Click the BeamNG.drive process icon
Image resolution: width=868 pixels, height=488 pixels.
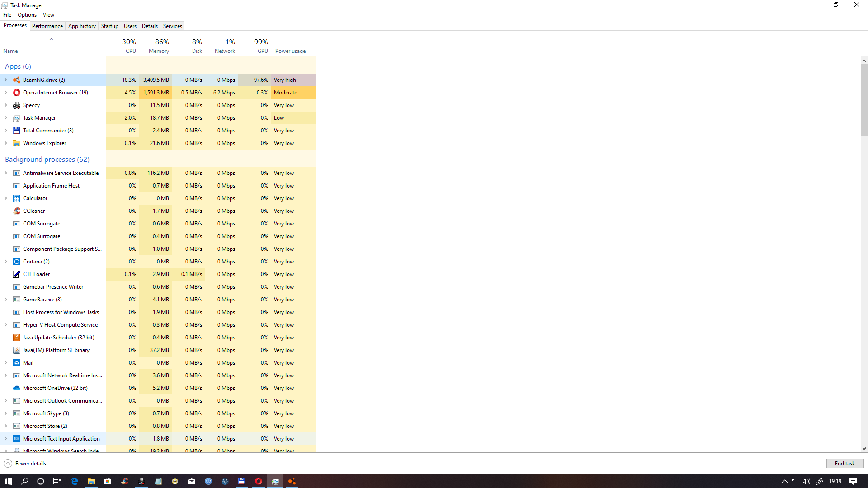[17, 80]
